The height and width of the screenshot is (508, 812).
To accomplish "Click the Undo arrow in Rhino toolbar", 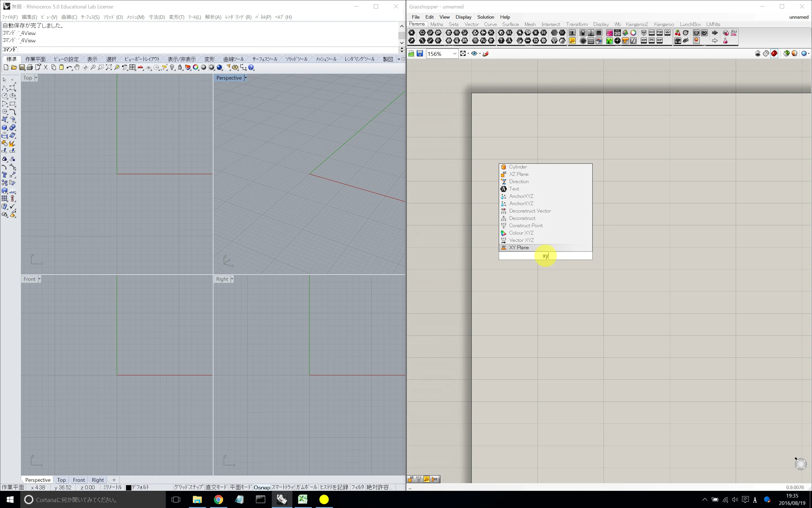I will (69, 67).
